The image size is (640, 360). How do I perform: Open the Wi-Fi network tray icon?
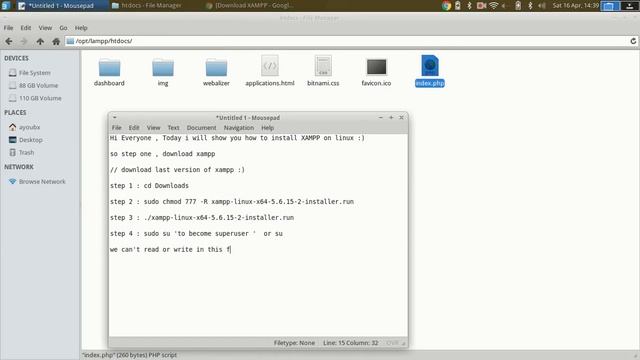493,5
